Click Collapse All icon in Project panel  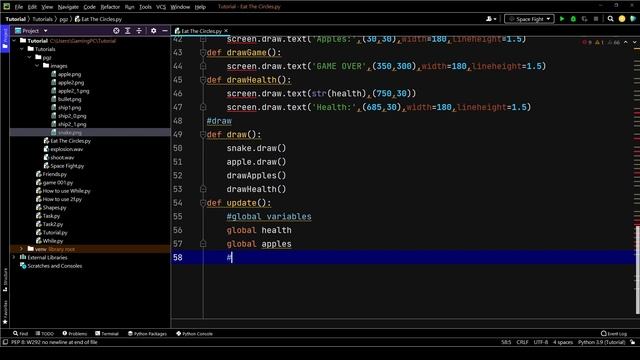coord(139,31)
